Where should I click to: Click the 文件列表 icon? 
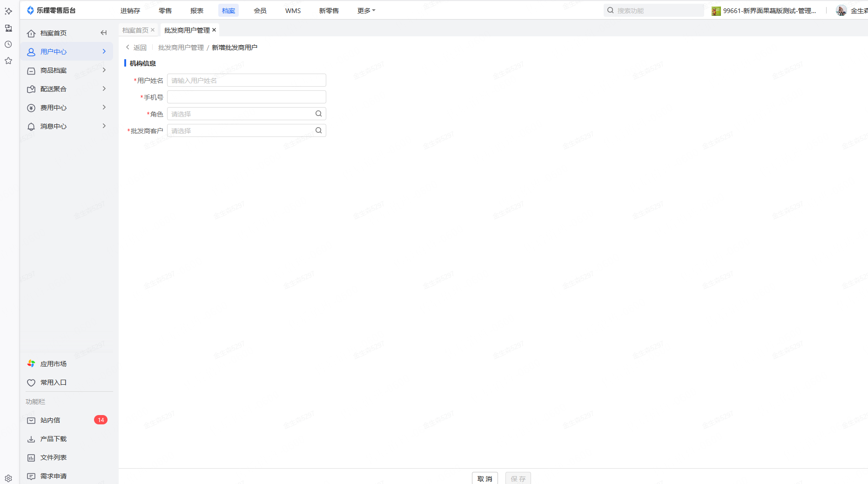click(x=31, y=457)
